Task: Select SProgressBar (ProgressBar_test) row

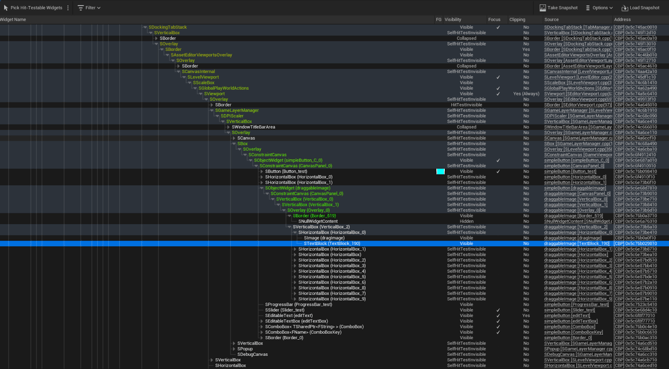Action: coord(334,305)
